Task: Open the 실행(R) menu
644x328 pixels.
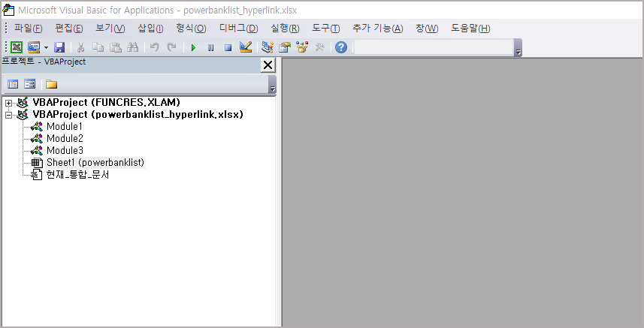Action: coord(285,29)
